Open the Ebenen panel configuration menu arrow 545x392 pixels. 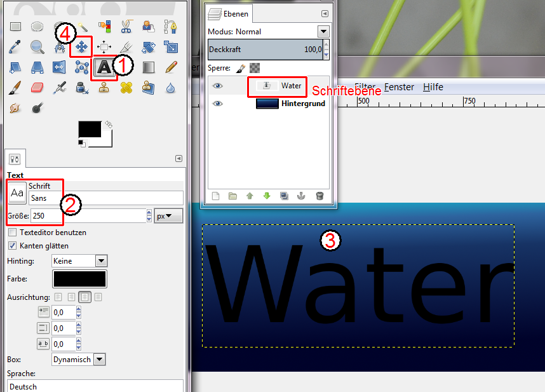pyautogui.click(x=325, y=13)
